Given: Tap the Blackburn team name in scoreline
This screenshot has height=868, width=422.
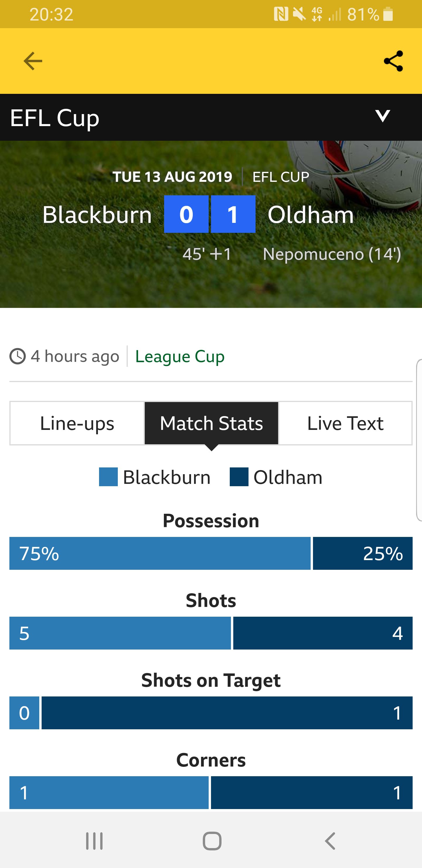Looking at the screenshot, I should coord(97,215).
